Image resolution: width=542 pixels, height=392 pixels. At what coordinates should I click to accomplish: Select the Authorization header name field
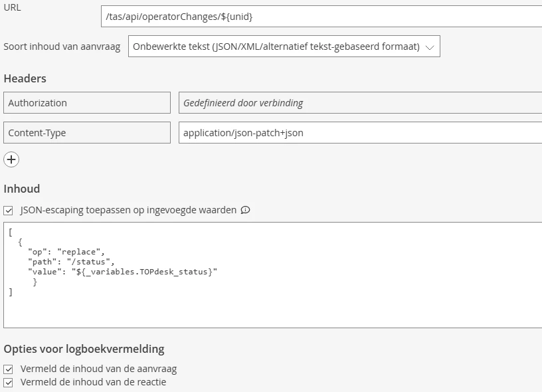coord(87,103)
